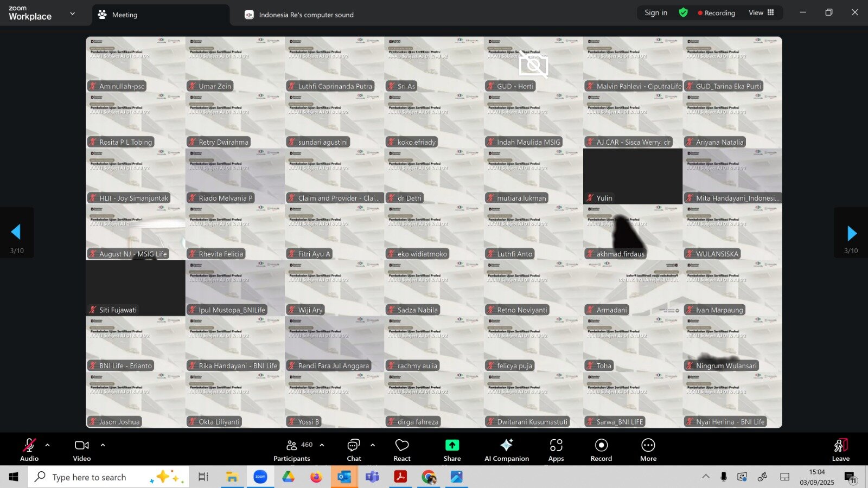This screenshot has width=868, height=488.
Task: Click the Sign in button
Action: [656, 12]
